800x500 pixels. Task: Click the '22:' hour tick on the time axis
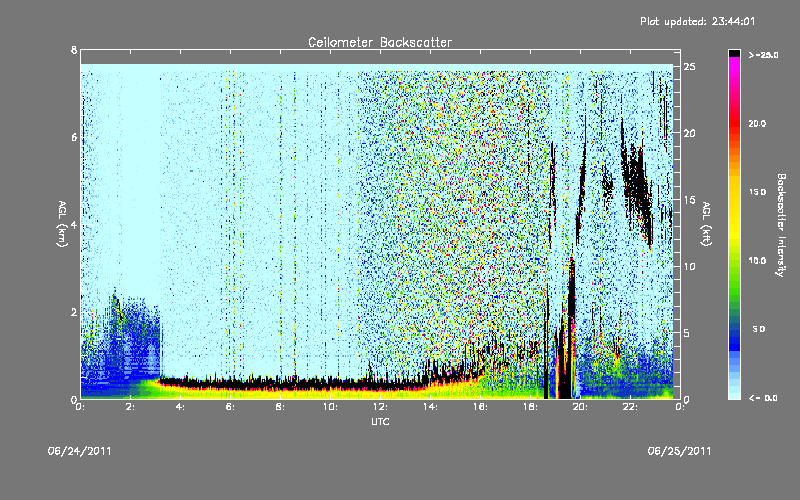click(630, 407)
